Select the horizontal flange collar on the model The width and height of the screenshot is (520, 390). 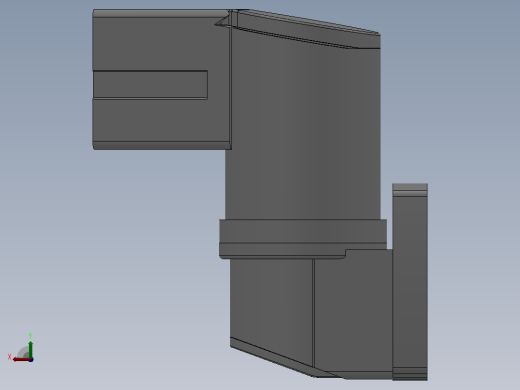[303, 238]
